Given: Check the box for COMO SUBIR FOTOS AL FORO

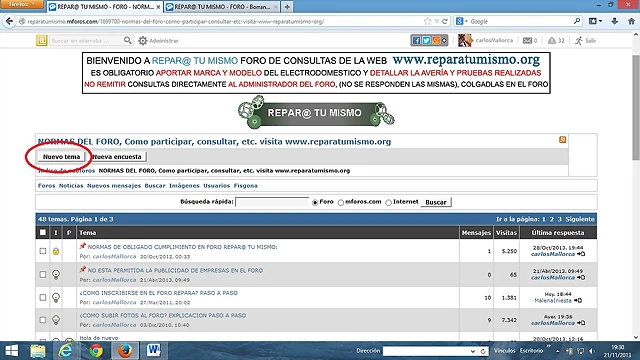Looking at the screenshot, I should pos(43,320).
